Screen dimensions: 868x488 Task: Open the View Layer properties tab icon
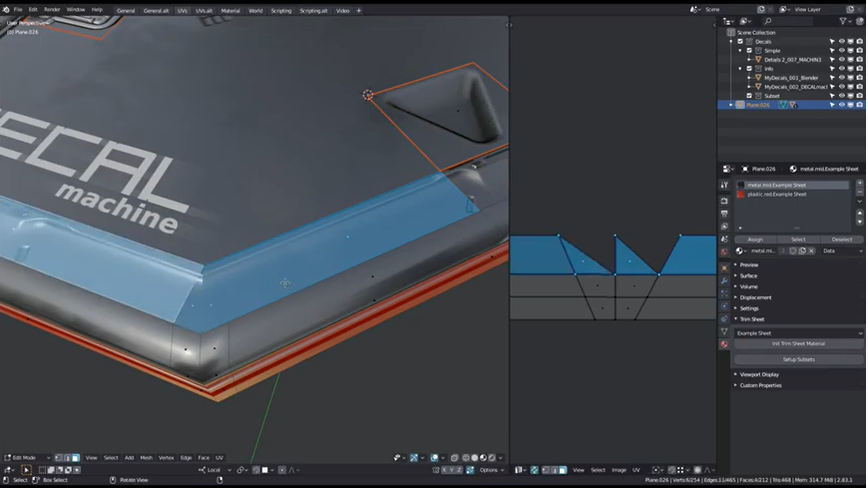724,227
